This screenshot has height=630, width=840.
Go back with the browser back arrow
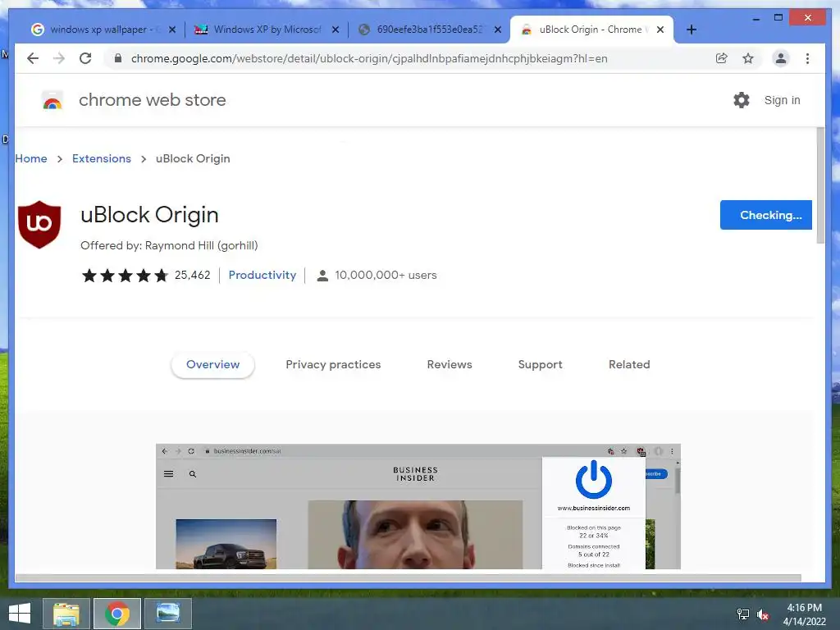coord(33,58)
